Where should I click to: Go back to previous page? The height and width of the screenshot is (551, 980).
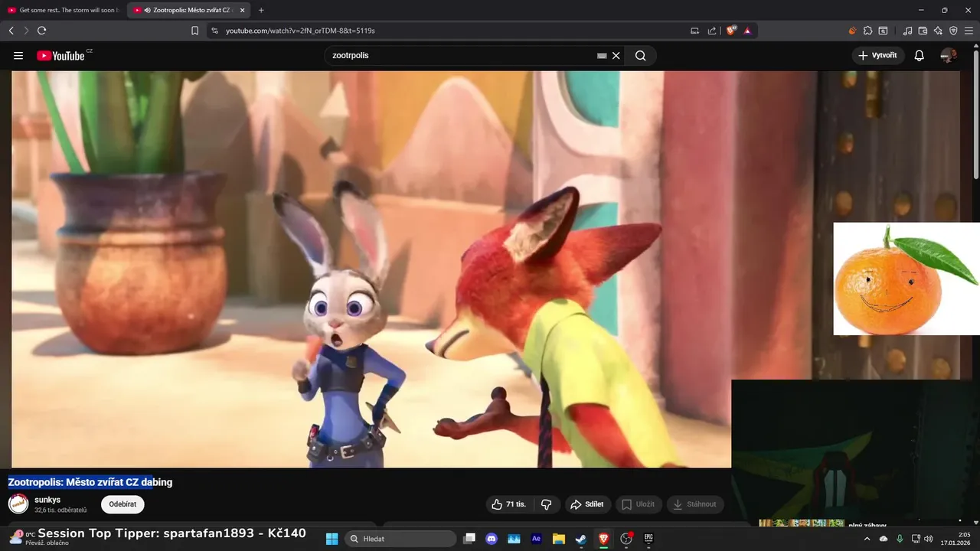(x=11, y=31)
